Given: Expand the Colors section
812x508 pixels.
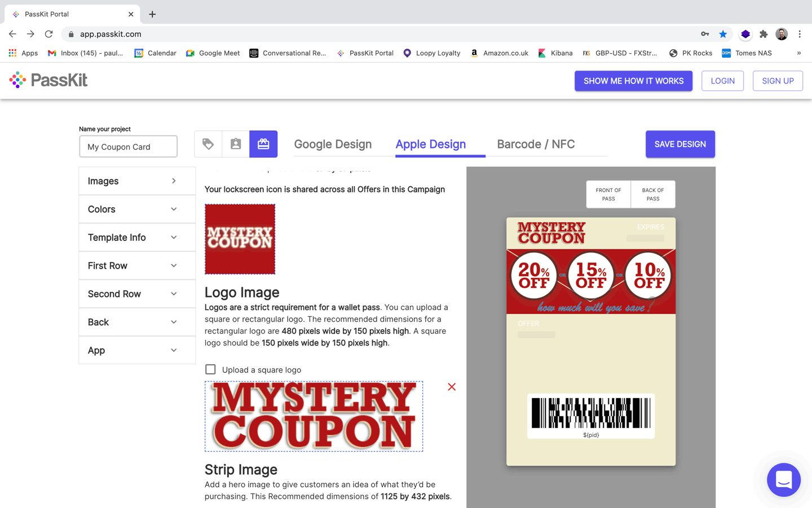Looking at the screenshot, I should tap(137, 209).
